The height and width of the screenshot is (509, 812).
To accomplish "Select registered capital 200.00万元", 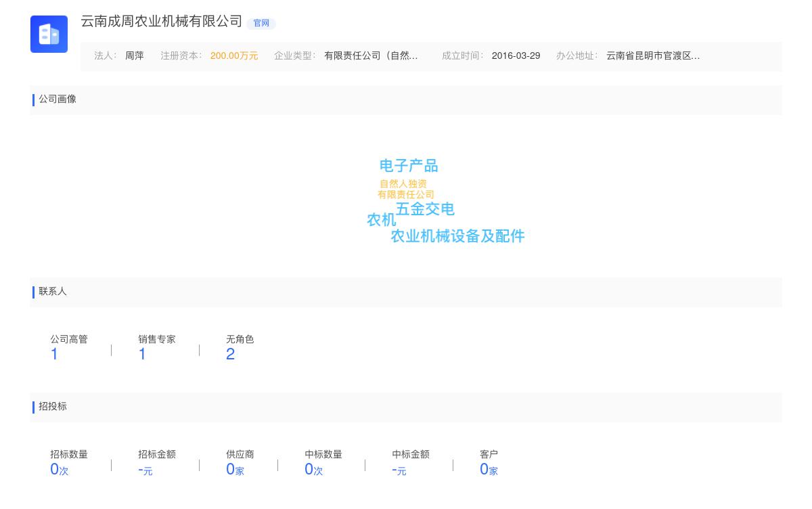I will pyautogui.click(x=234, y=56).
